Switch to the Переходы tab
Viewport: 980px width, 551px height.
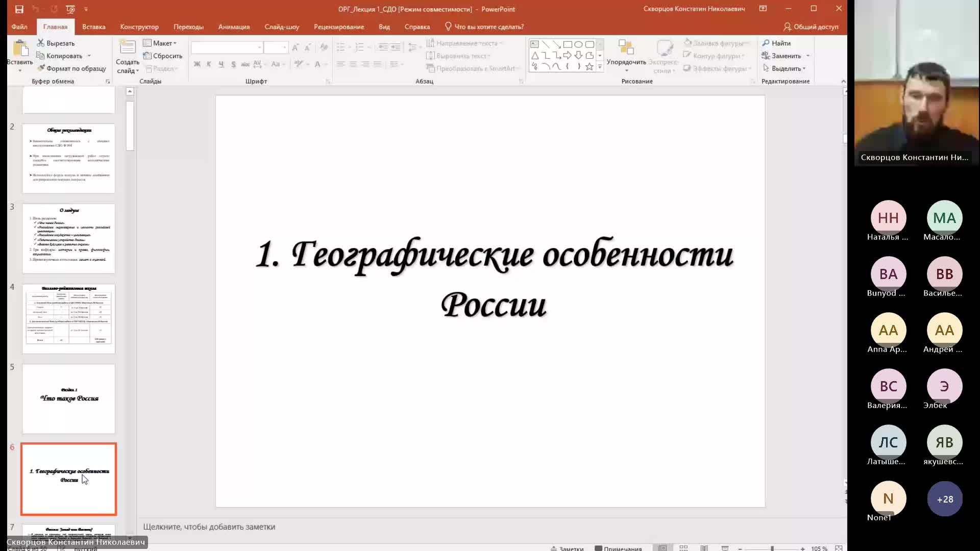click(x=188, y=27)
